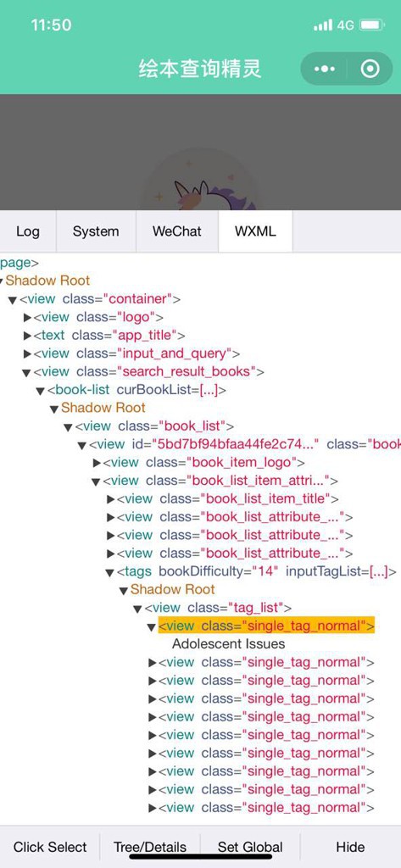Expand the input_and_query view node

[27, 354]
